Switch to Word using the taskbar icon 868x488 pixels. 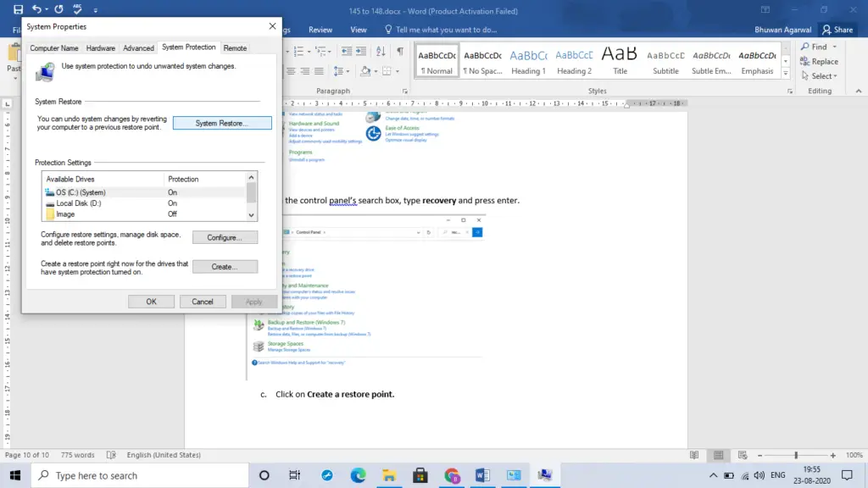coord(482,475)
